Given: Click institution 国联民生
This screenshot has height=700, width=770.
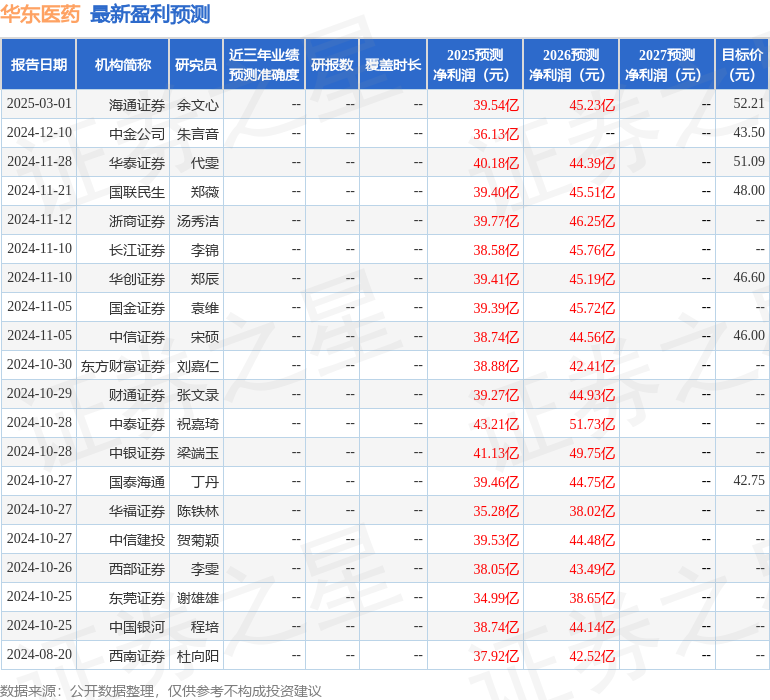Looking at the screenshot, I should [137, 192].
